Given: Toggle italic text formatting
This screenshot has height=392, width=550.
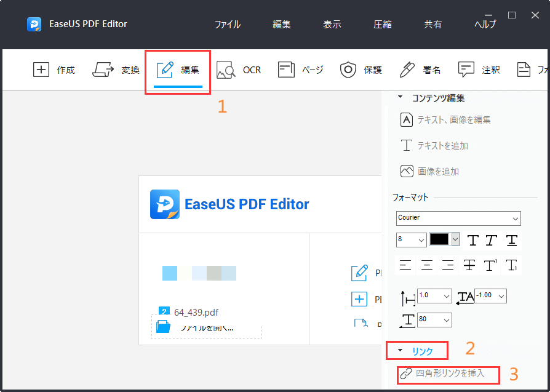Looking at the screenshot, I should click(x=492, y=240).
